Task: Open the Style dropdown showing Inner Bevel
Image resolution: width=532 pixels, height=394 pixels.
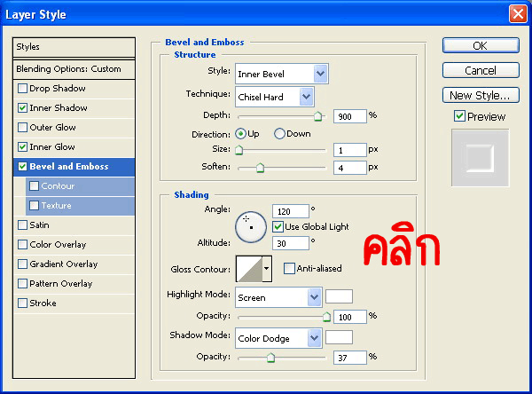Action: pos(280,74)
